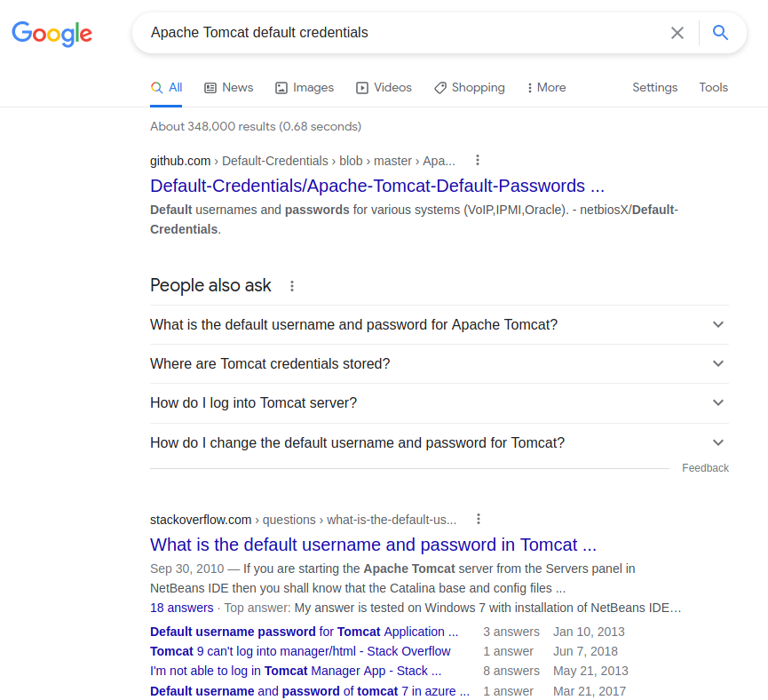Open Default-Credentials GitHub result link
Screen dimensions: 768x700
point(376,186)
